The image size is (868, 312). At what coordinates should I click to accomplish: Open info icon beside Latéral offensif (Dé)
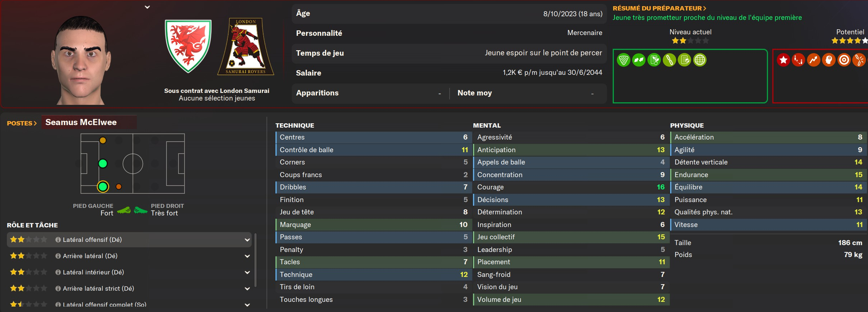(58, 240)
